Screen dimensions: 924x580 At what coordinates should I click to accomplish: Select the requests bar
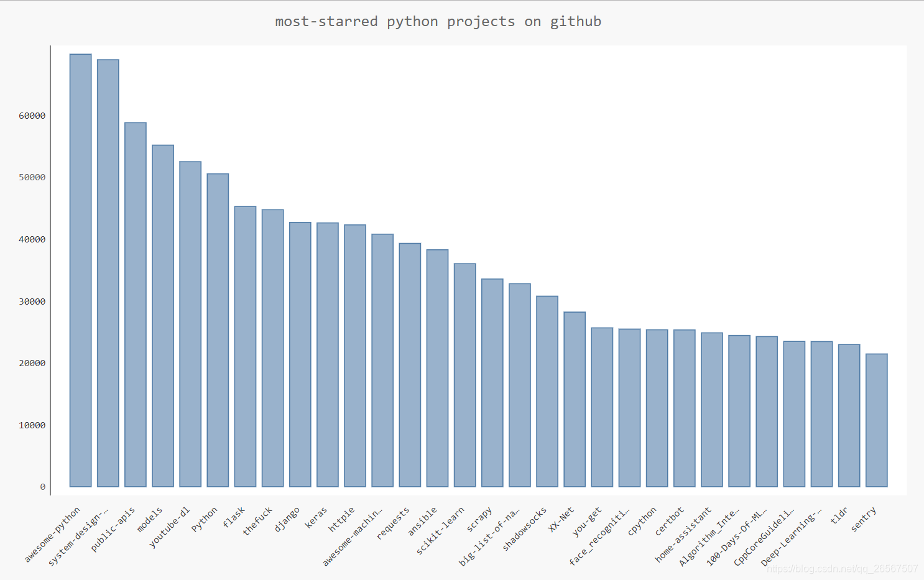(x=410, y=365)
